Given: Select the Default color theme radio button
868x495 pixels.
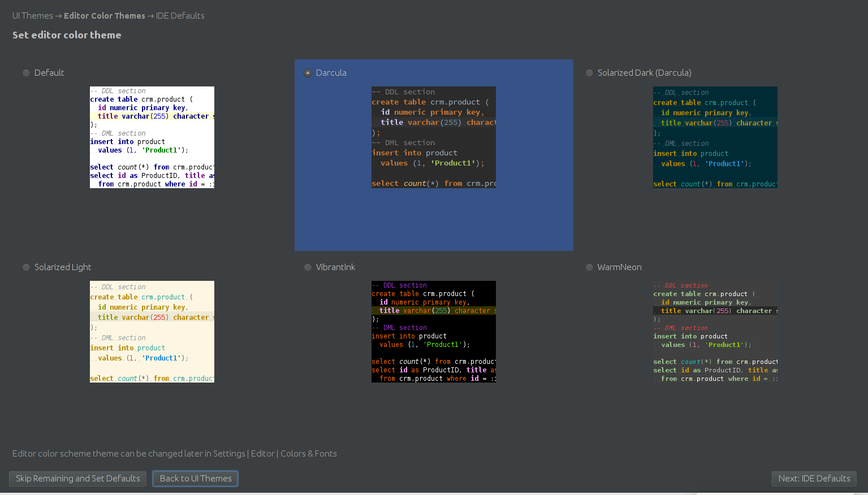Looking at the screenshot, I should 26,73.
